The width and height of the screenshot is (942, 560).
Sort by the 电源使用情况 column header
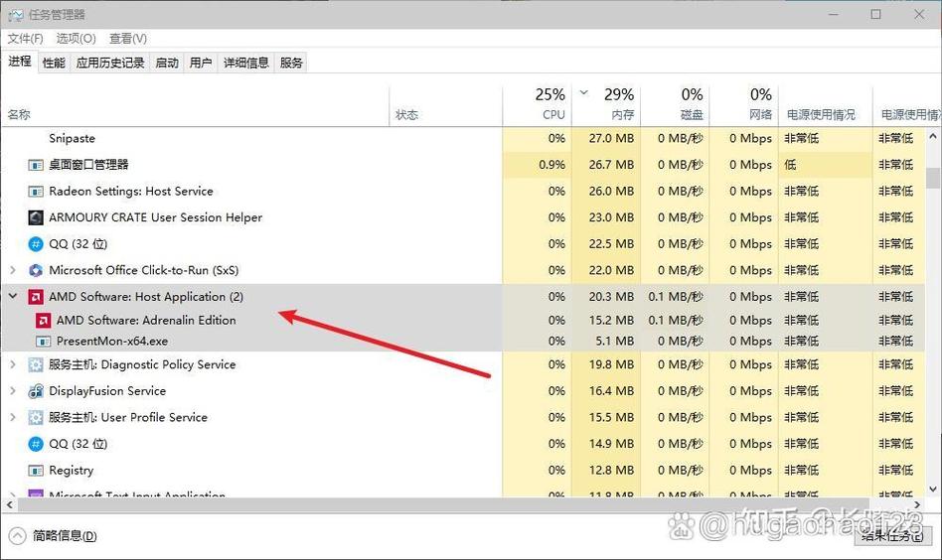coord(826,106)
